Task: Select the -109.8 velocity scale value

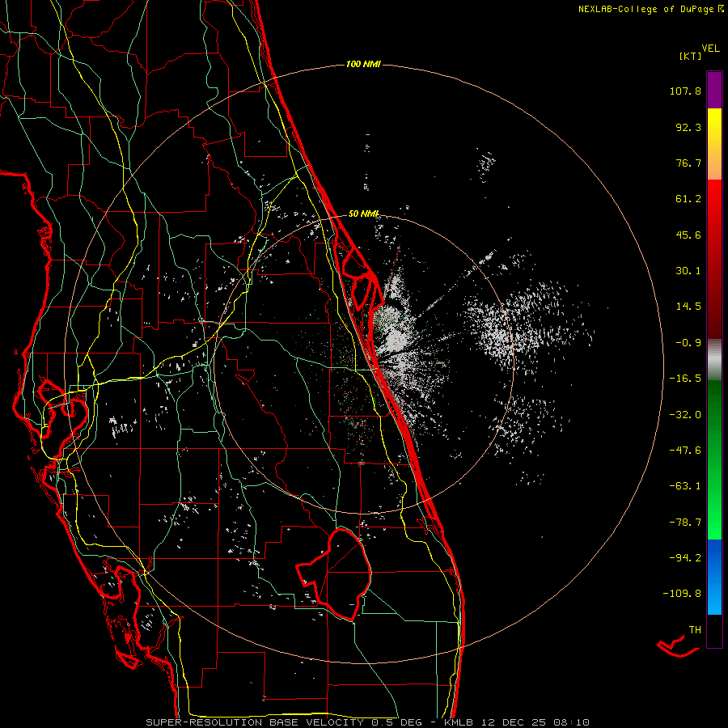Action: [x=682, y=594]
